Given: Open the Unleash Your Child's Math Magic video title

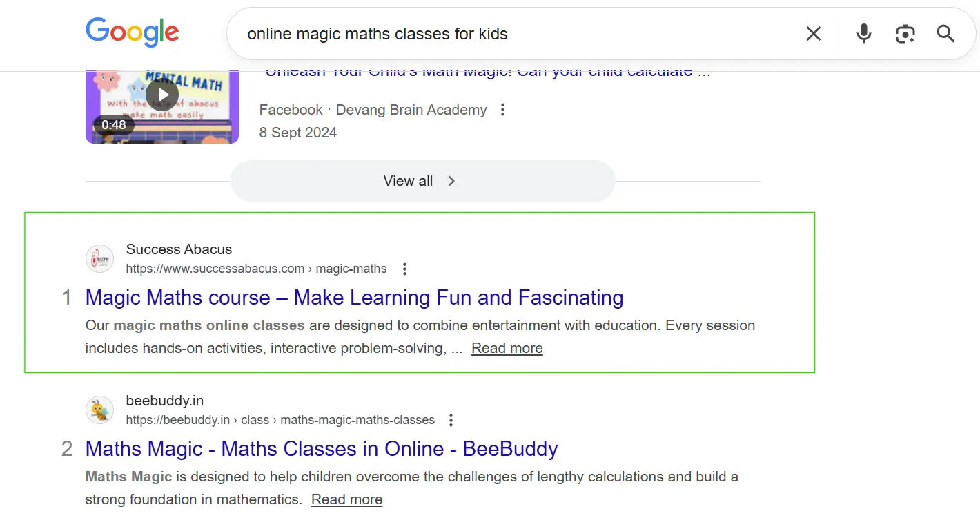Looking at the screenshot, I should coord(487,73).
